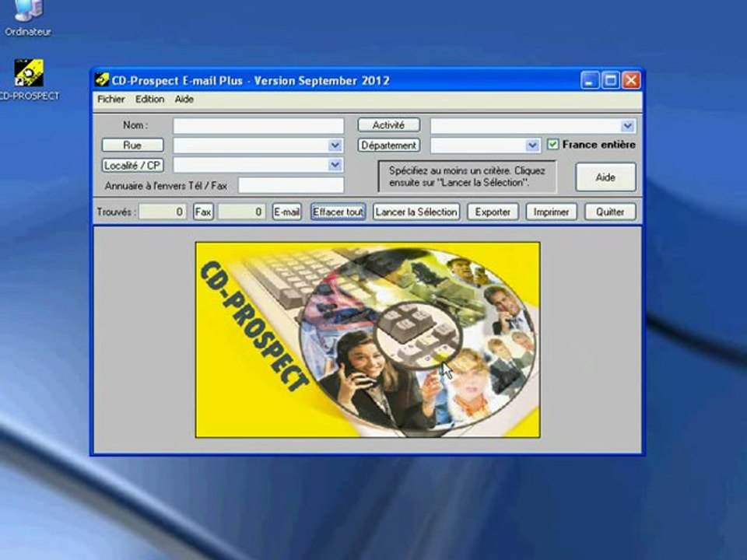Viewport: 747px width, 560px height.
Task: Open the Aide menu in menu bar
Action: (x=184, y=99)
